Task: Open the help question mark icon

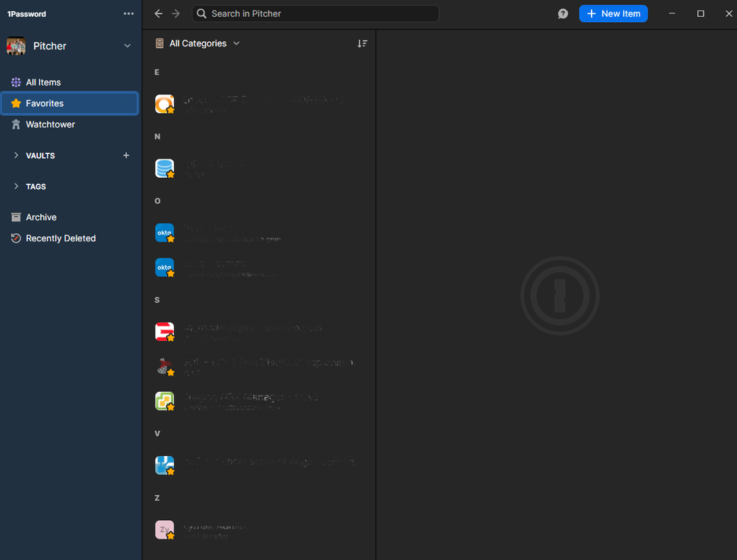Action: (563, 13)
